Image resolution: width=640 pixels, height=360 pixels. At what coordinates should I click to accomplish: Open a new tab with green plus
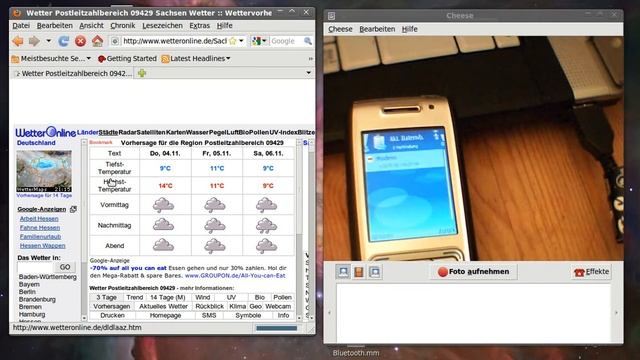[142, 73]
